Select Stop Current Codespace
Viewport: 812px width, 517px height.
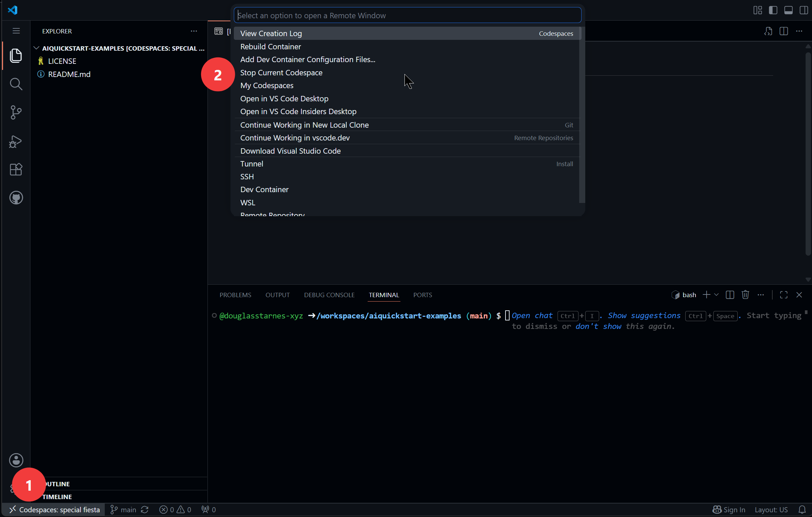407,73
